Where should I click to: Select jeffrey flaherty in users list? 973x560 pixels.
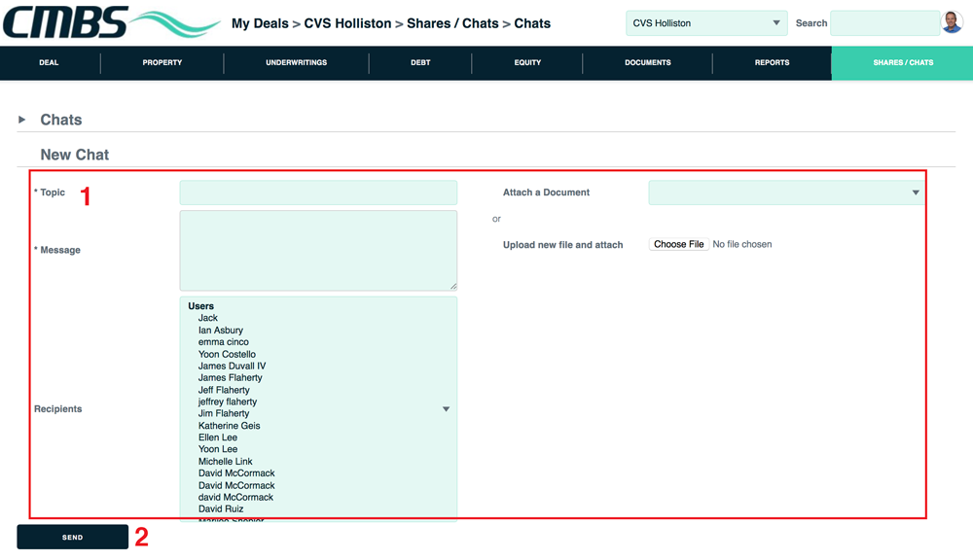[228, 402]
